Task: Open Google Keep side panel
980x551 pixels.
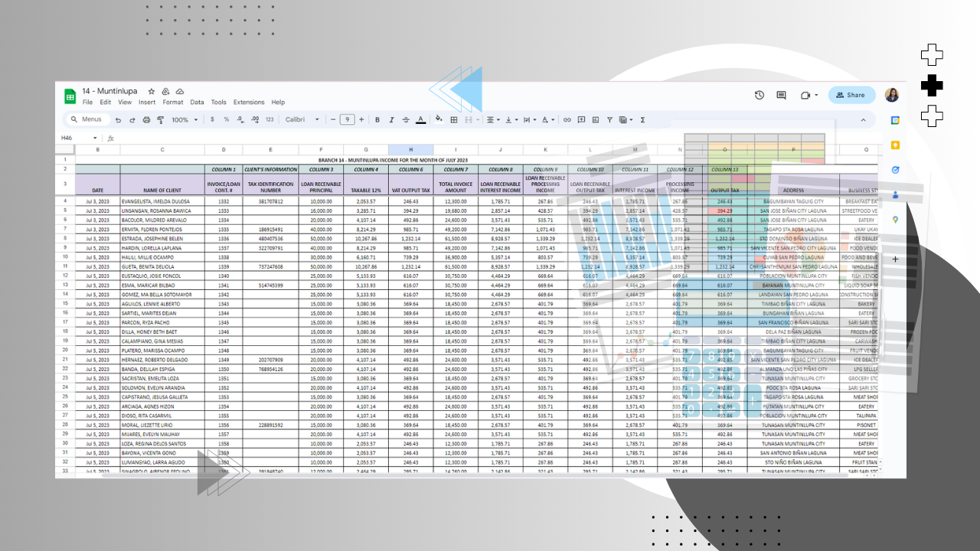Action: pos(895,145)
